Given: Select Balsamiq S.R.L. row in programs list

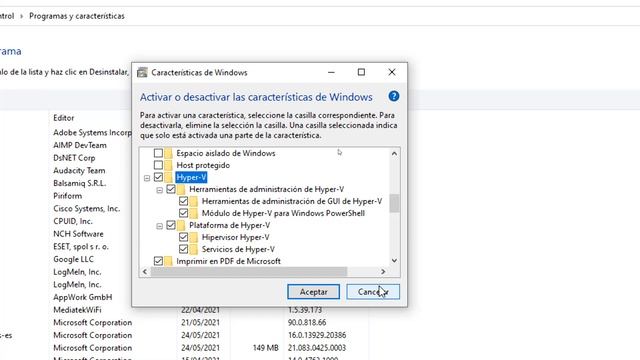Looking at the screenshot, I should coord(79,183).
